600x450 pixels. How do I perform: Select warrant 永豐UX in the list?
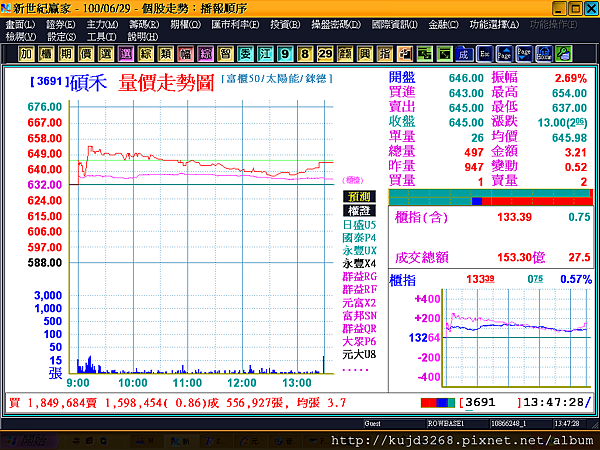(x=359, y=251)
